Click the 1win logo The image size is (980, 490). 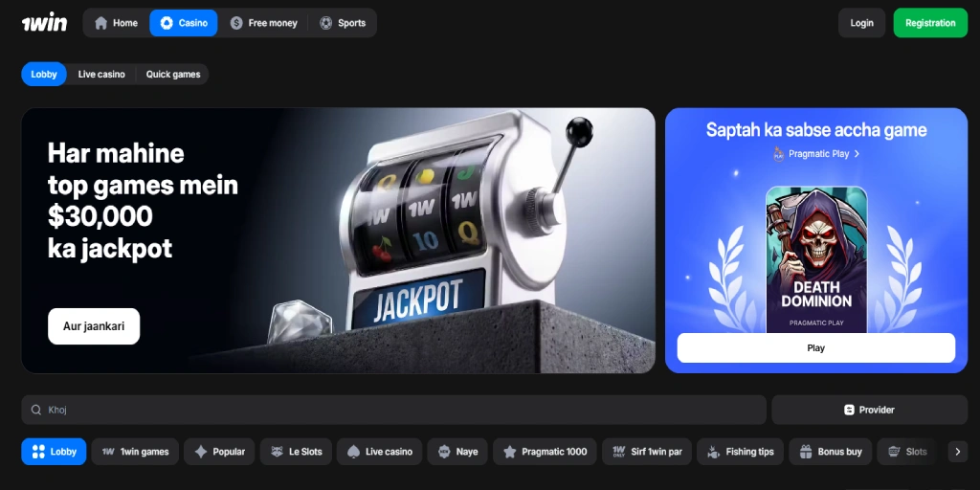point(44,23)
